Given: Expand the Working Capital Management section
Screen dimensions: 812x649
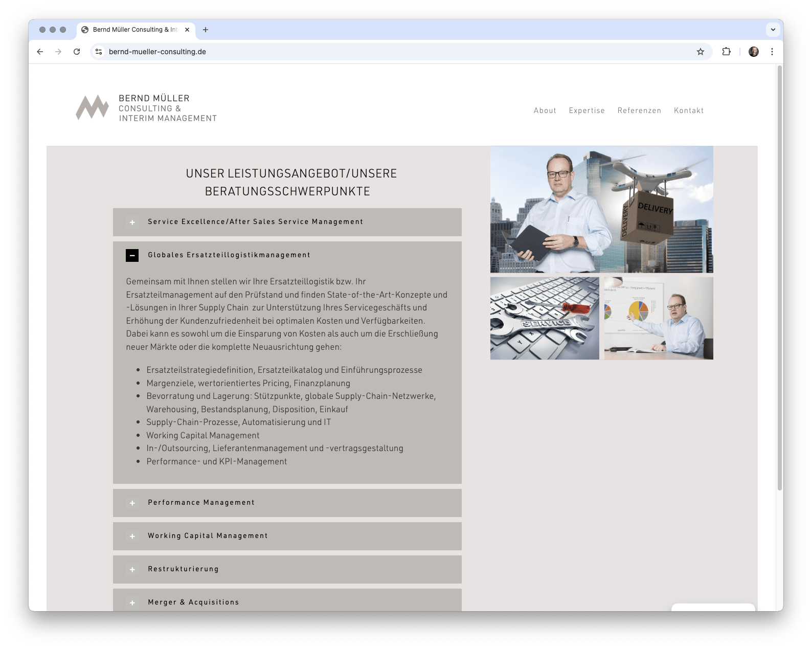Looking at the screenshot, I should pyautogui.click(x=132, y=536).
